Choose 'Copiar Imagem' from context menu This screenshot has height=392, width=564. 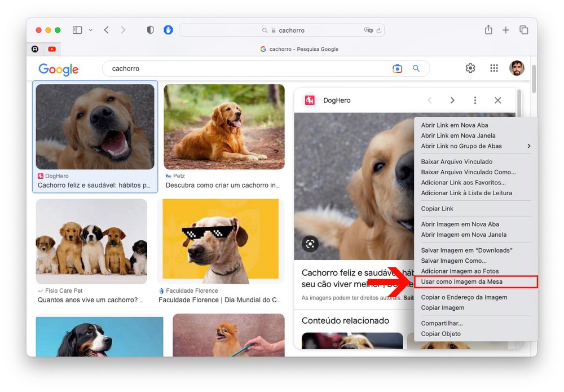pyautogui.click(x=443, y=308)
